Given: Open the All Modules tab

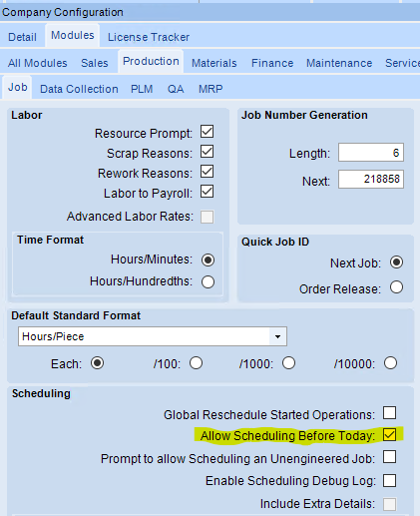Looking at the screenshot, I should pos(38,63).
